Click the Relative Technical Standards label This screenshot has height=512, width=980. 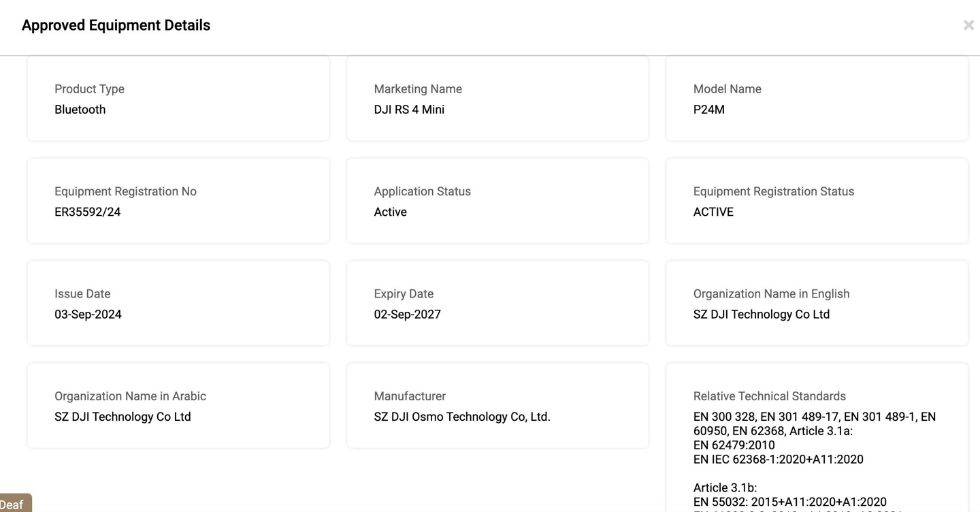pos(769,396)
